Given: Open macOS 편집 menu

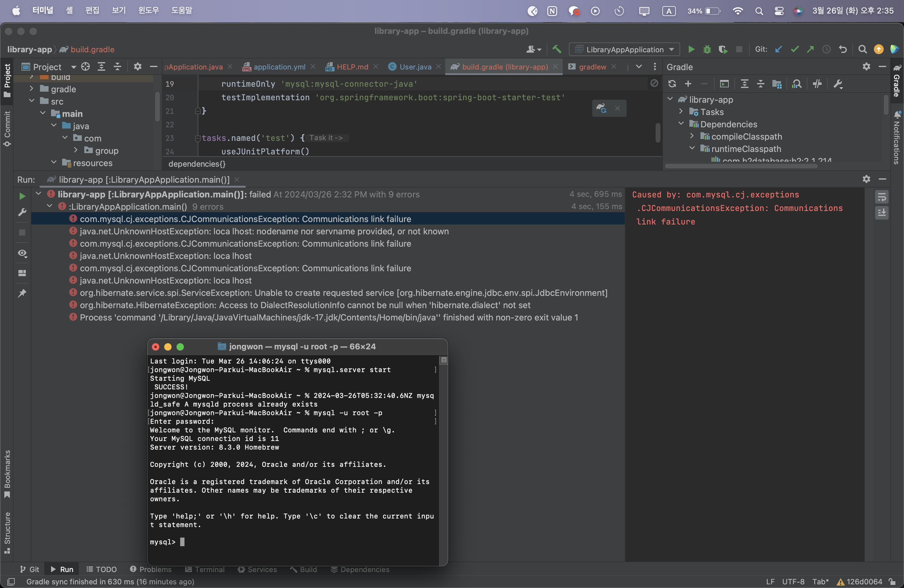Looking at the screenshot, I should 92,11.
